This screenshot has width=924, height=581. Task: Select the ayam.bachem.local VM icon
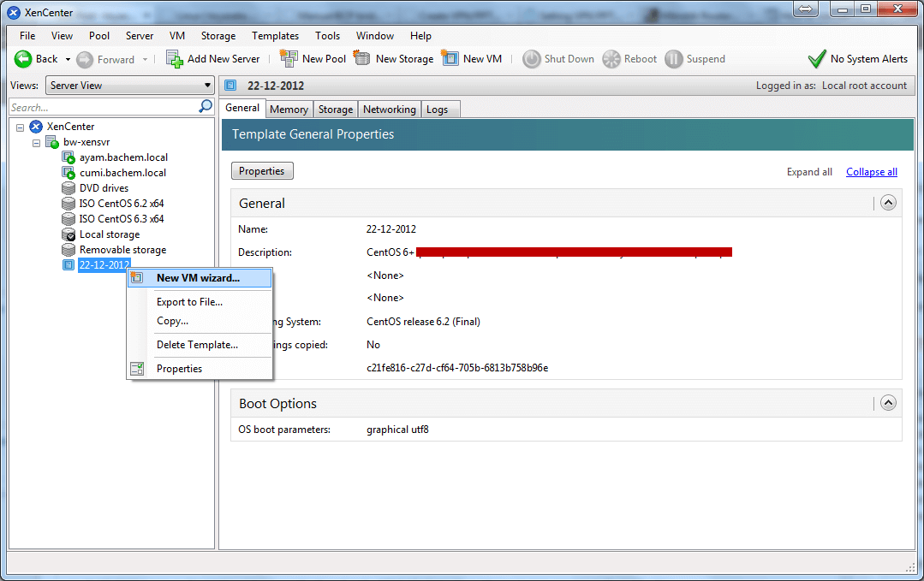[69, 157]
